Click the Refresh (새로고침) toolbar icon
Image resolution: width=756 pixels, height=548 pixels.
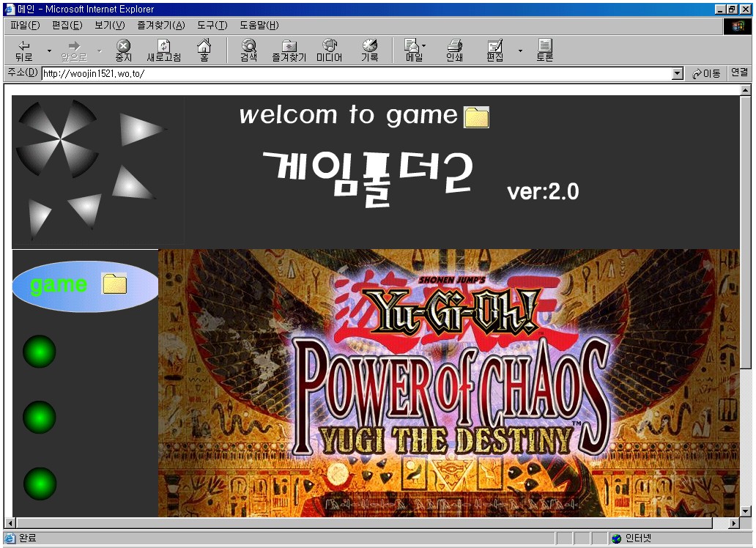(163, 50)
